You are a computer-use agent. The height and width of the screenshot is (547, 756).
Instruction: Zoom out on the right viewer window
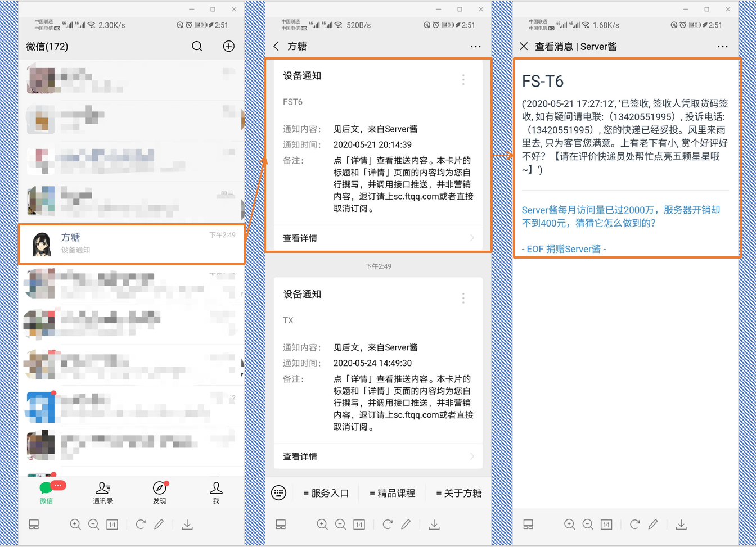point(588,524)
